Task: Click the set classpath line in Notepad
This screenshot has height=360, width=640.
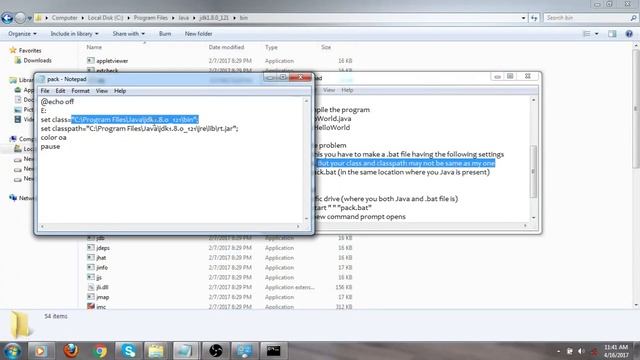Action: [x=140, y=129]
